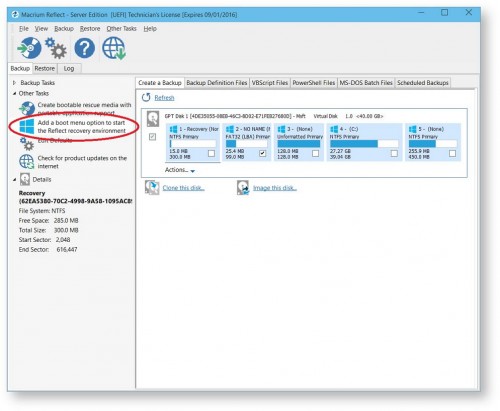Click Windows flag on partition 3

(281, 129)
